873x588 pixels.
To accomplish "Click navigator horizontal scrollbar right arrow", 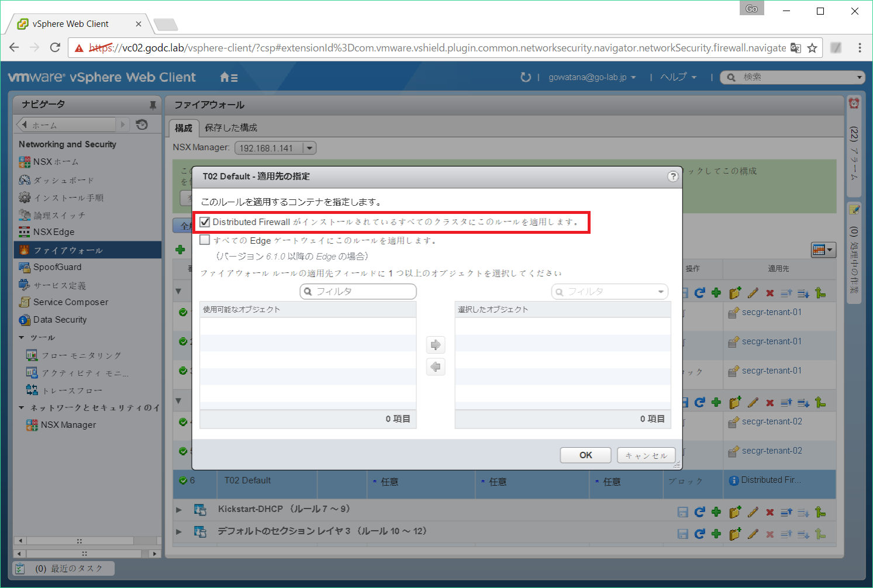I will pos(154,554).
